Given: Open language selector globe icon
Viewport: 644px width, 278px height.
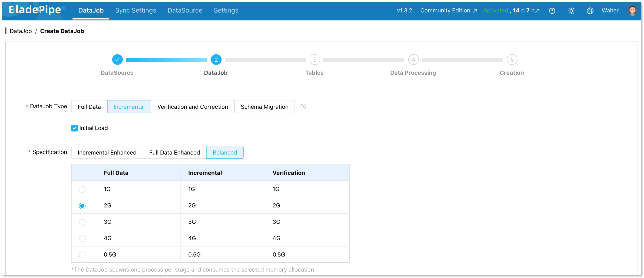Looking at the screenshot, I should click(x=590, y=11).
